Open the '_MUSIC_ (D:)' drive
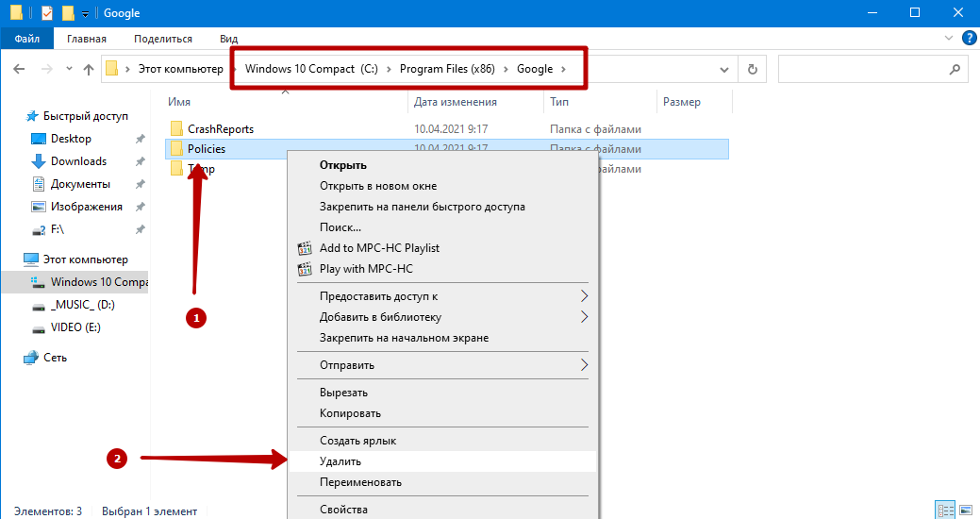 click(x=83, y=305)
